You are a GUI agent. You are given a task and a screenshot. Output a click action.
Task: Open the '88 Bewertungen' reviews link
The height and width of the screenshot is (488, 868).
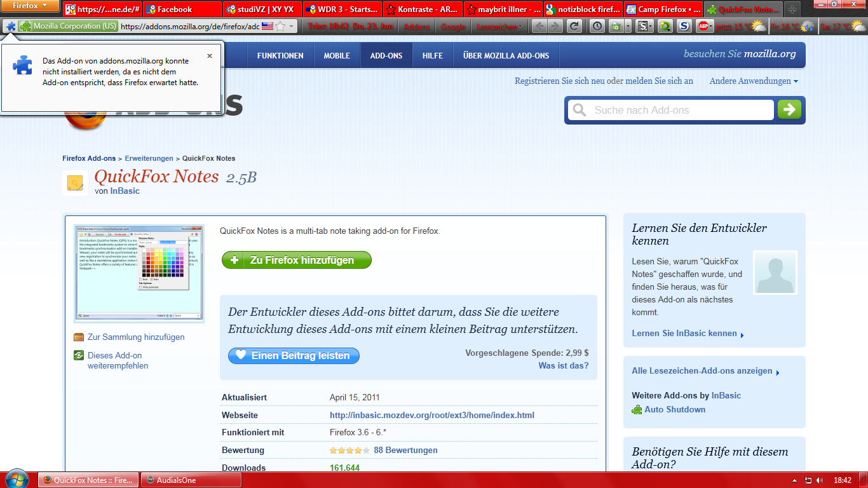point(405,450)
